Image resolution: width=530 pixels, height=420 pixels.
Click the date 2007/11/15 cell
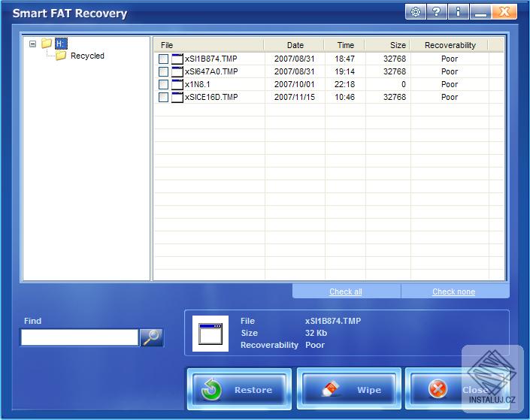295,98
